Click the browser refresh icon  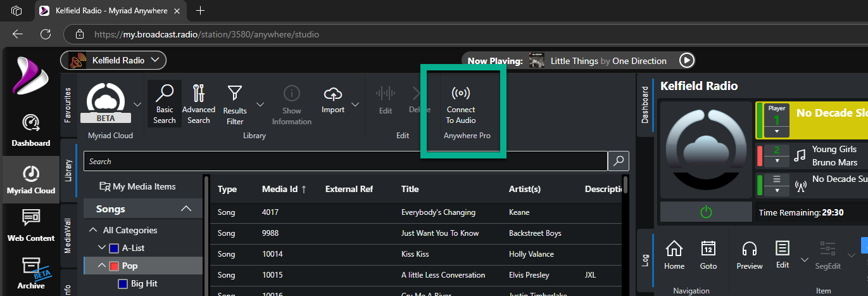[46, 34]
